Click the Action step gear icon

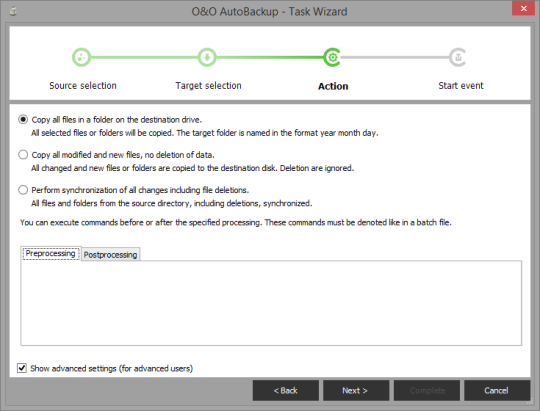point(332,57)
